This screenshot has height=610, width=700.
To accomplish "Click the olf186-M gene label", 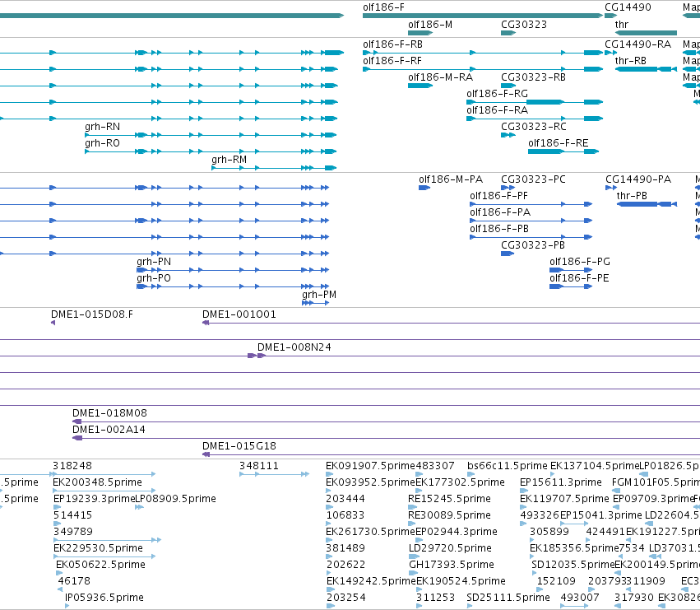I will (430, 25).
